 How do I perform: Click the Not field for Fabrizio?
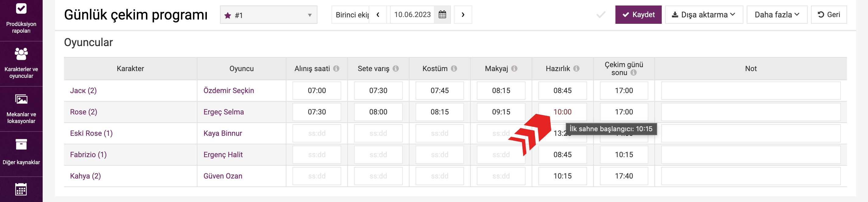(x=750, y=154)
